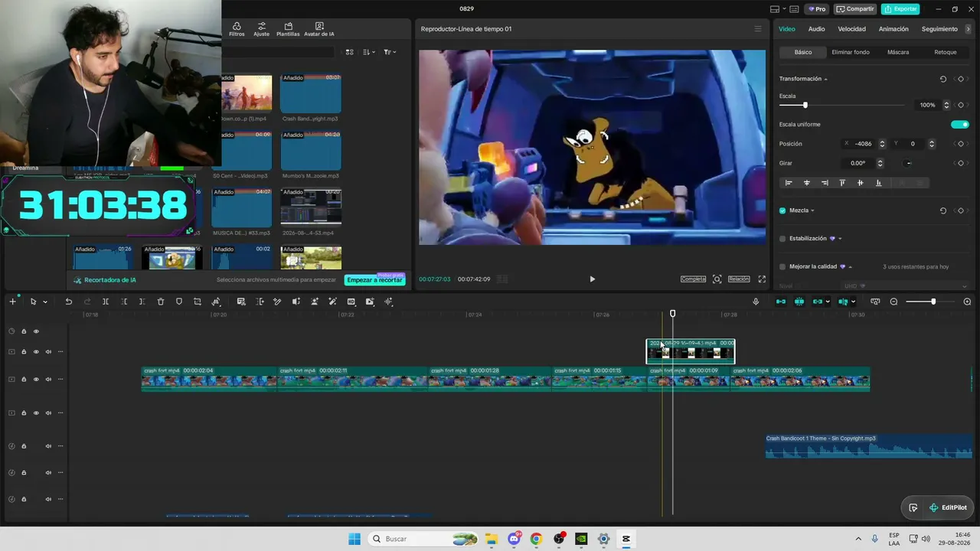This screenshot has height=551, width=980.
Task: Toggle main track magnet in timeline toolbar
Action: coord(781,302)
